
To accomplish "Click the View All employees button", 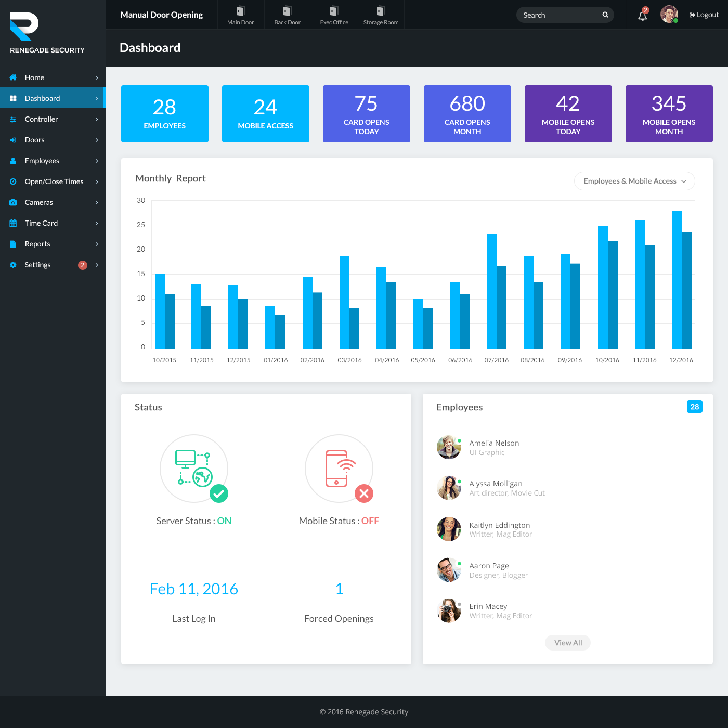I will (567, 642).
